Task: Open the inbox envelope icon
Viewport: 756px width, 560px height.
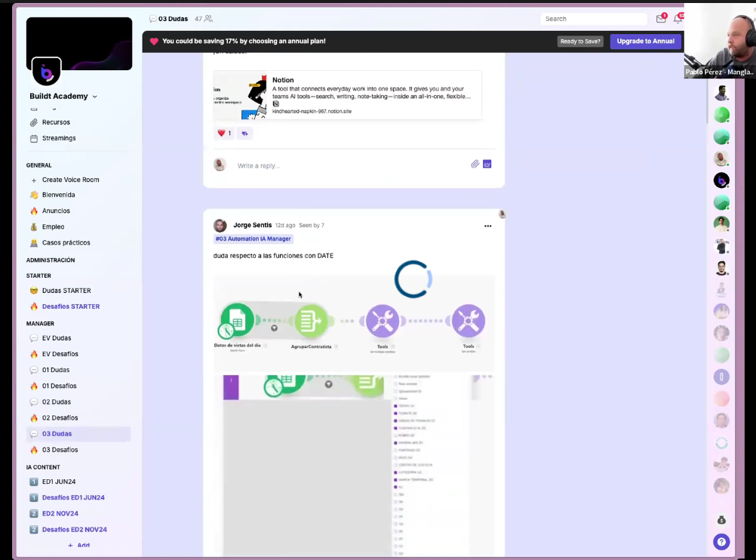Action: pos(661,19)
